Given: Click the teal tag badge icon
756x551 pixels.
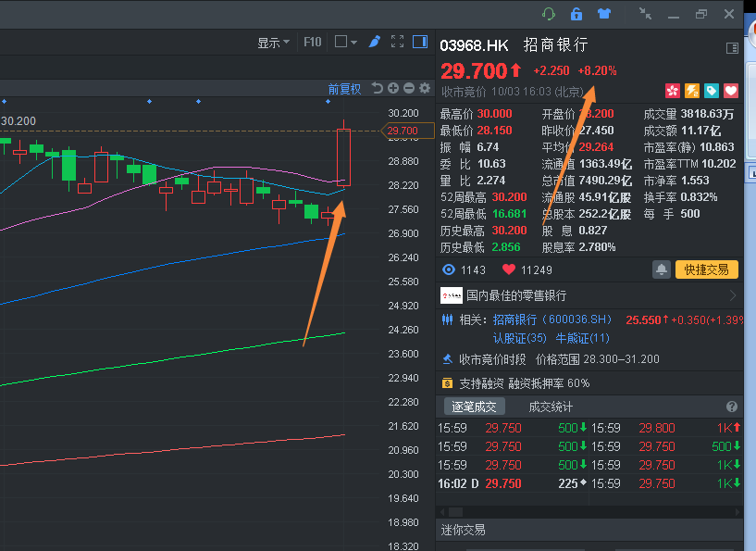Looking at the screenshot, I should (712, 91).
